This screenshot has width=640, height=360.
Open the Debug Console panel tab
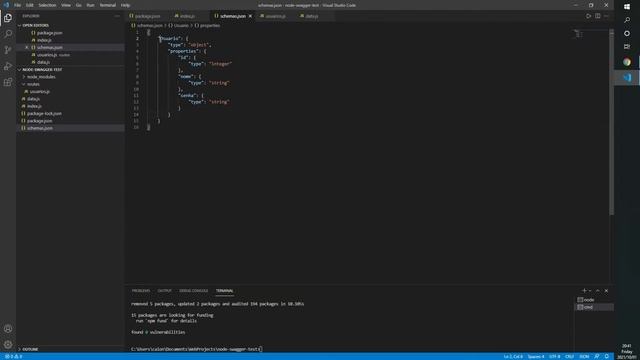tap(193, 291)
